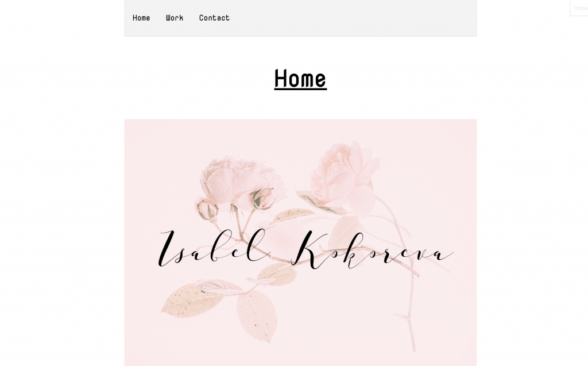The height and width of the screenshot is (366, 588).
Task: Select the faded box at top right
Action: pos(579,8)
